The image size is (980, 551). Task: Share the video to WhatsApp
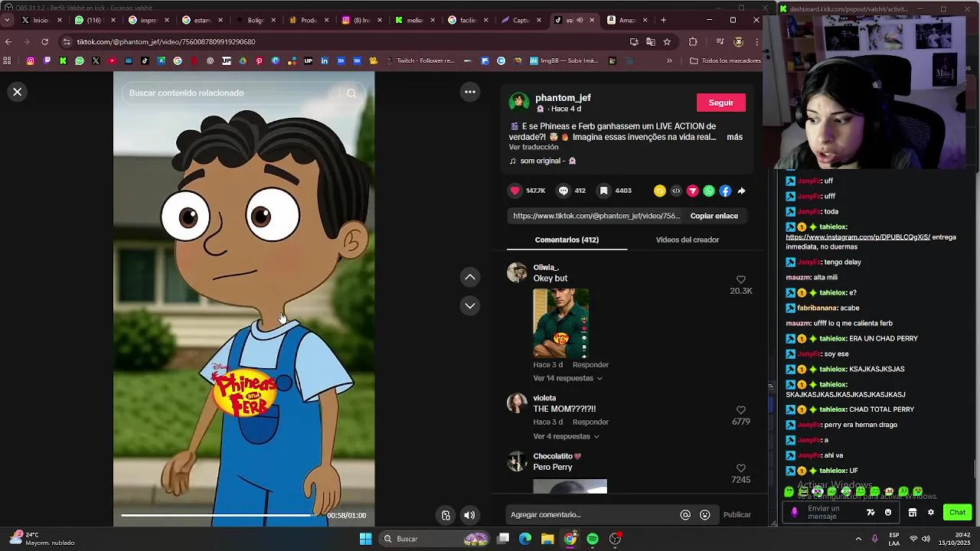[709, 191]
